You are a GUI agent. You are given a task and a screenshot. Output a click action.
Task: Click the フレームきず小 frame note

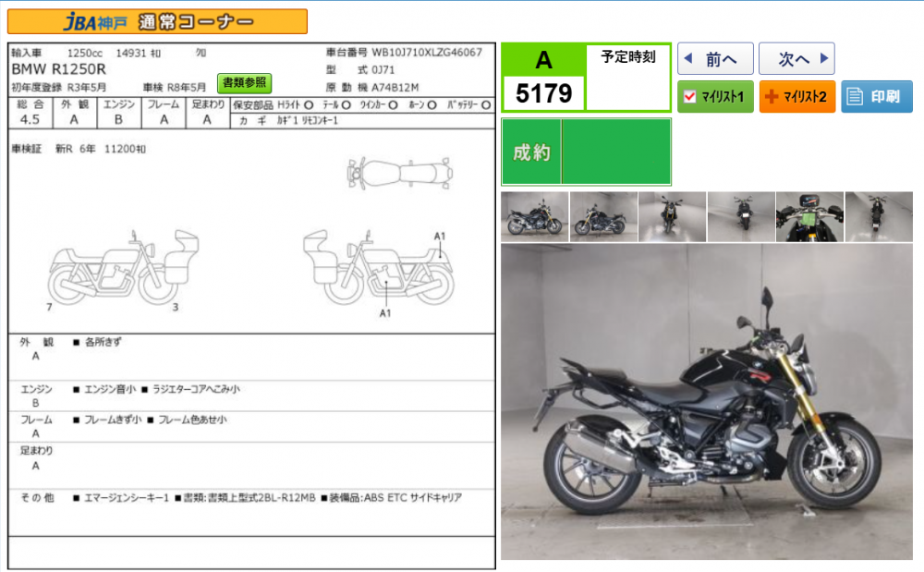[x=113, y=420]
